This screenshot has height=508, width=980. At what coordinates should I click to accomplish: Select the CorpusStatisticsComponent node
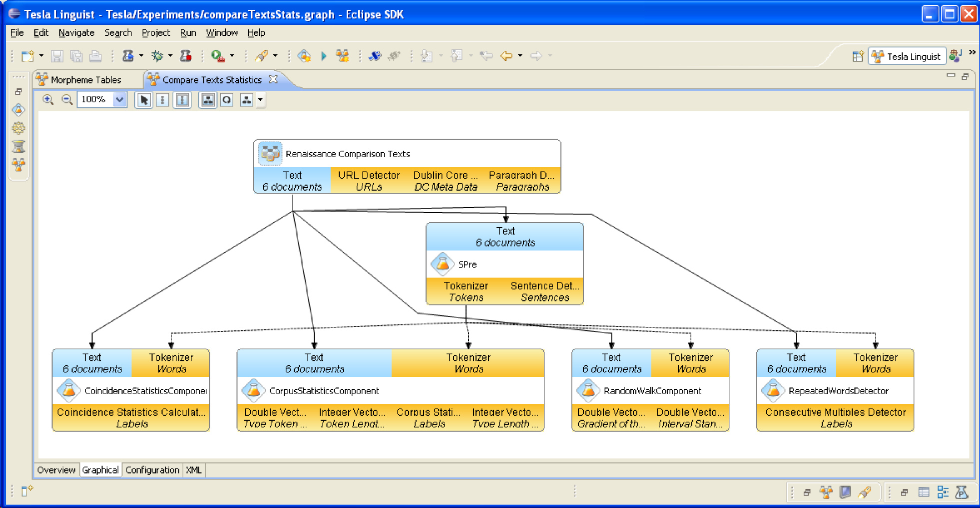[x=324, y=391]
